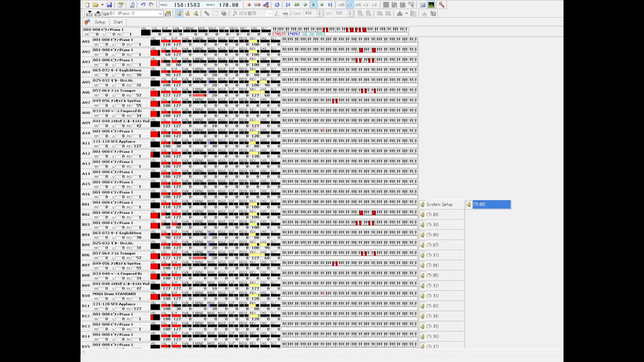Open the Start tab

click(118, 22)
